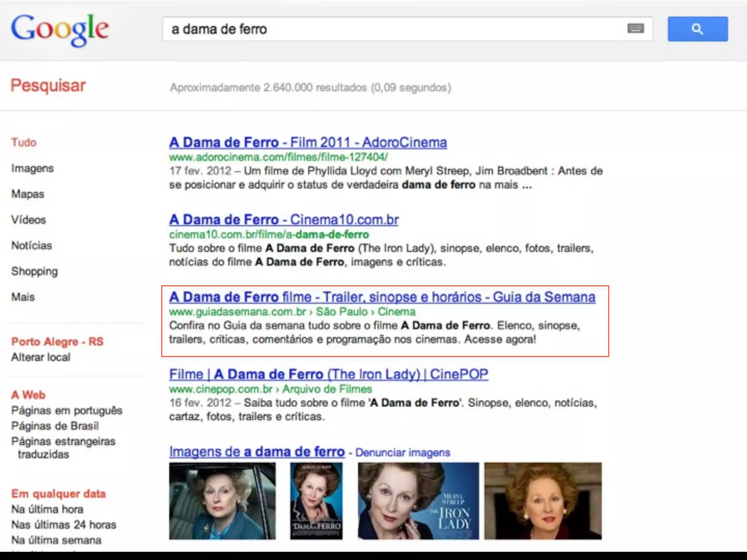Click the Arquivo de Filmes breadcrumb
Screen dimensions: 747x560
(327, 389)
